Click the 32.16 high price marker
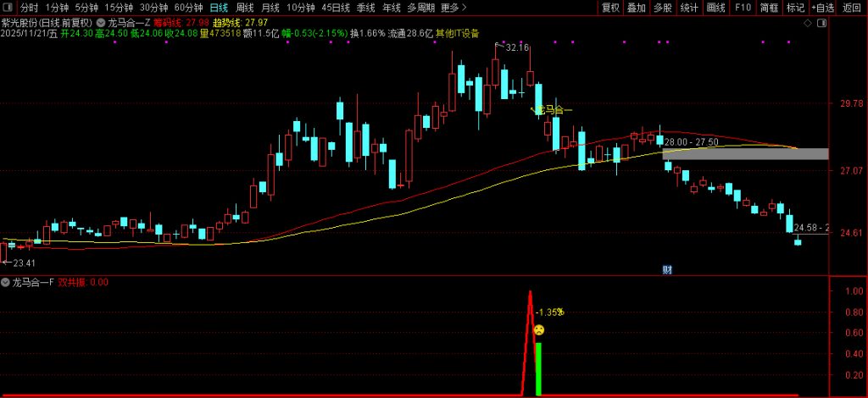868x398 pixels. pyautogui.click(x=515, y=48)
